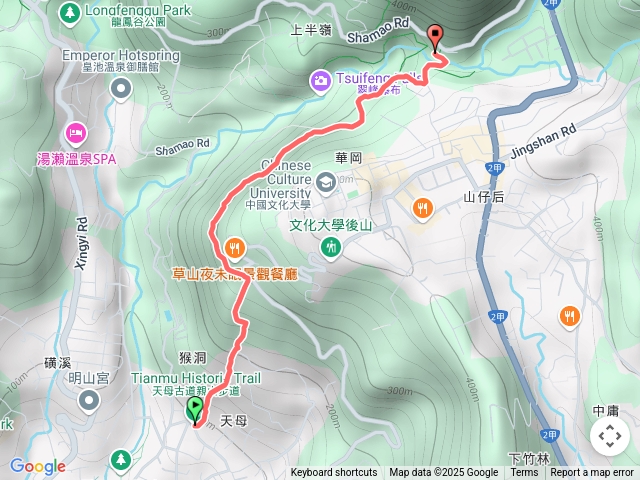Click the Longfenggu Park tree marker
The width and height of the screenshot is (640, 480).
69,14
